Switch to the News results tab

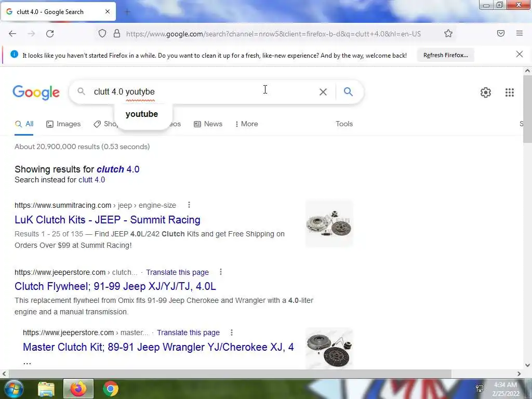click(208, 124)
